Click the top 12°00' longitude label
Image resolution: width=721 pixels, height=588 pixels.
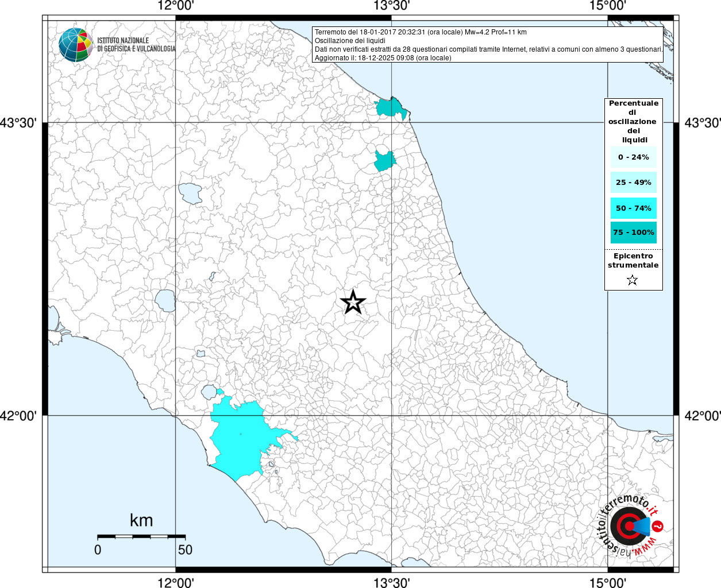point(176,6)
